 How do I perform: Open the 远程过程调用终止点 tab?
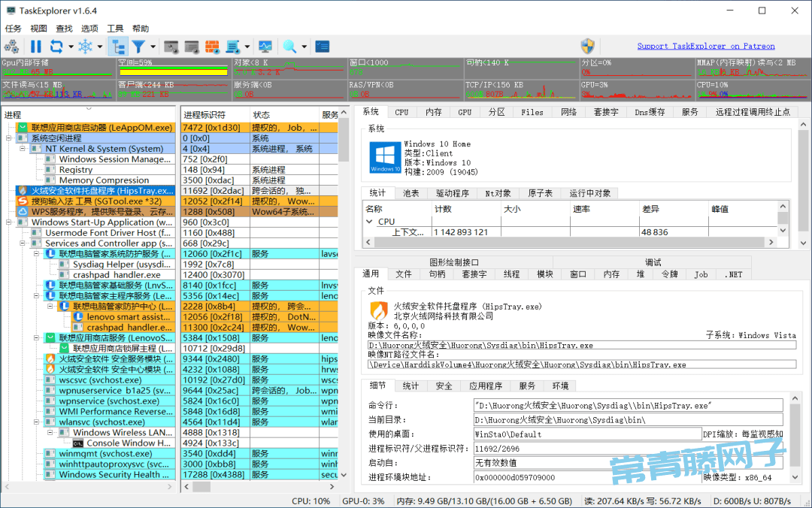pyautogui.click(x=753, y=112)
